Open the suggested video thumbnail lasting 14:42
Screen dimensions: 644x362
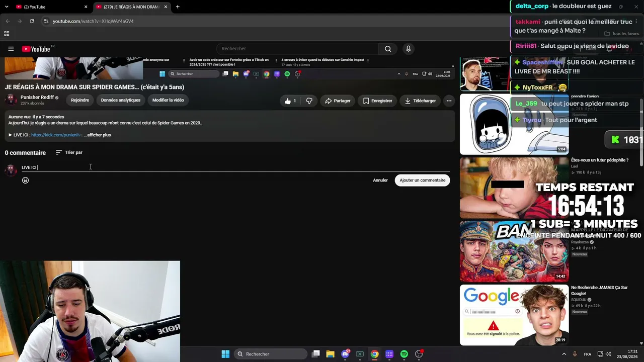tap(514, 251)
